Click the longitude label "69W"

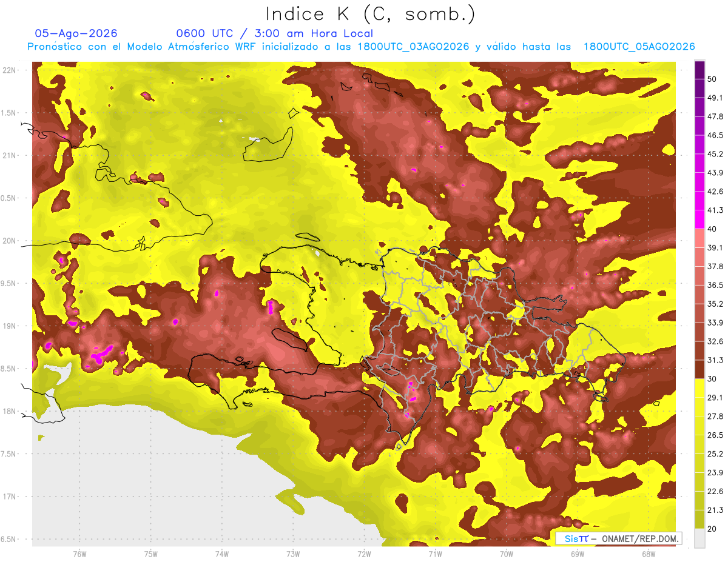pyautogui.click(x=577, y=554)
